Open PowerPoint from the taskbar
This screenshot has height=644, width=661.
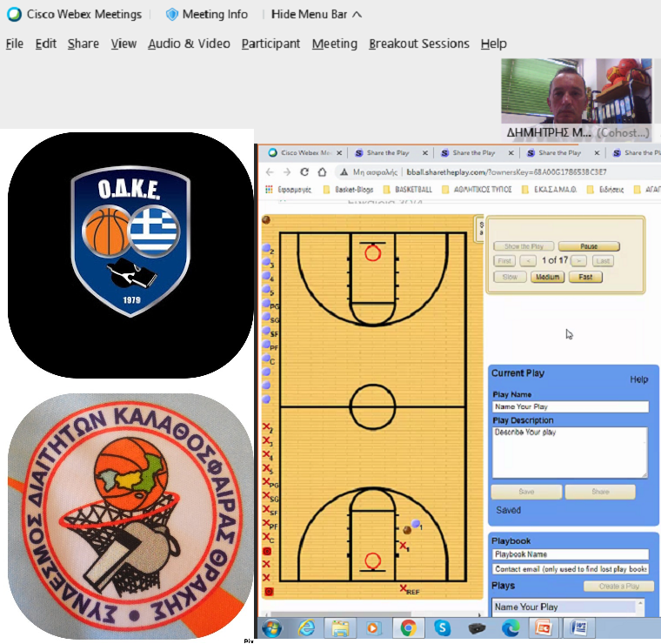point(544,628)
